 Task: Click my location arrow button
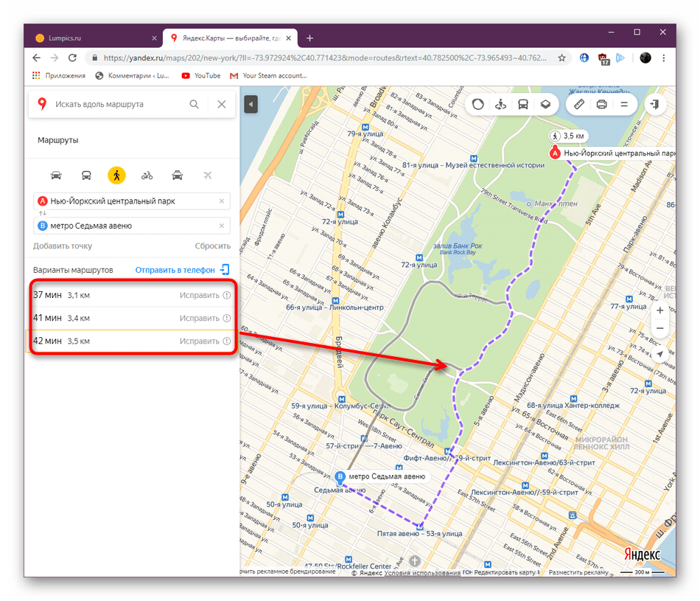coord(659,354)
